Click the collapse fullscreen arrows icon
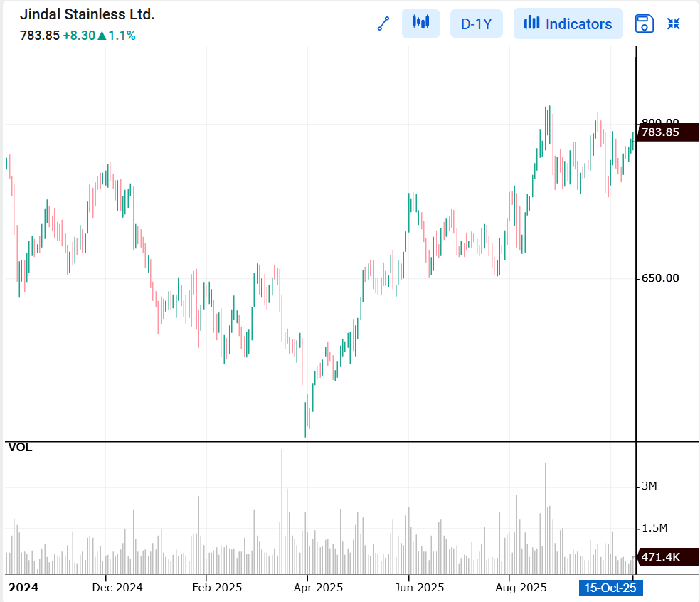 673,23
